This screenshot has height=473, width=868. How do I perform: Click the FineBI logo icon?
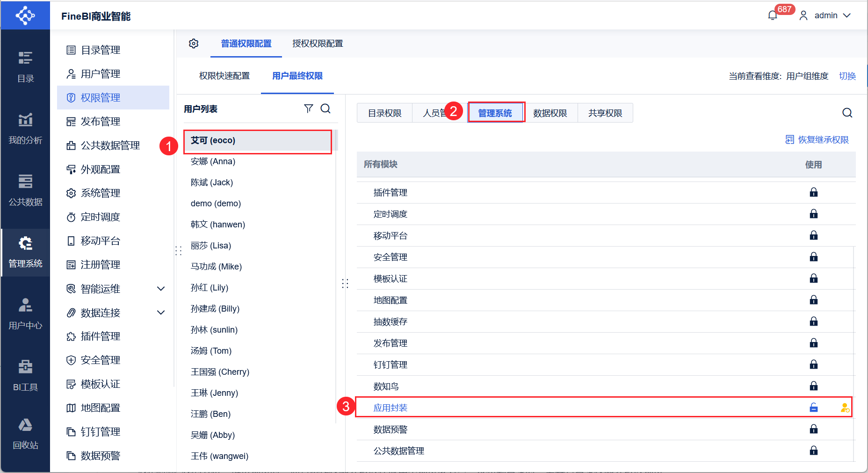coord(25,15)
